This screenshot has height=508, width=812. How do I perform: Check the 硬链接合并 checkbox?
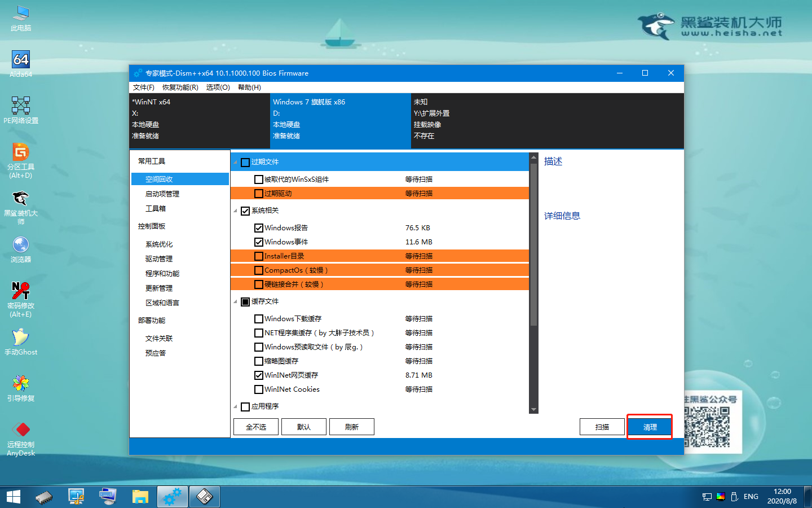[x=259, y=284]
